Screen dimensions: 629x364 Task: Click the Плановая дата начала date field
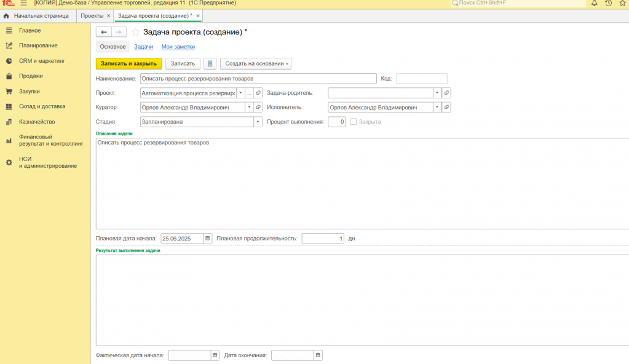pyautogui.click(x=182, y=239)
